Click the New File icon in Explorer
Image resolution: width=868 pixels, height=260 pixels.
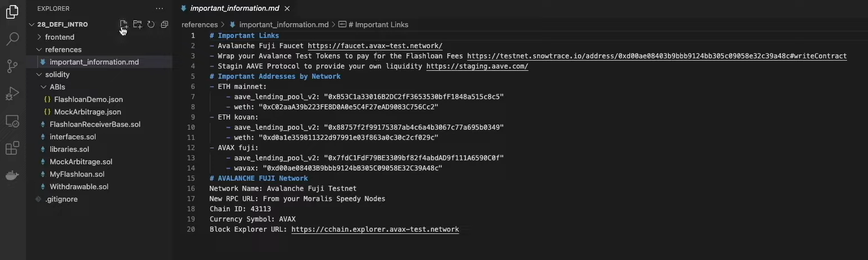(x=123, y=24)
